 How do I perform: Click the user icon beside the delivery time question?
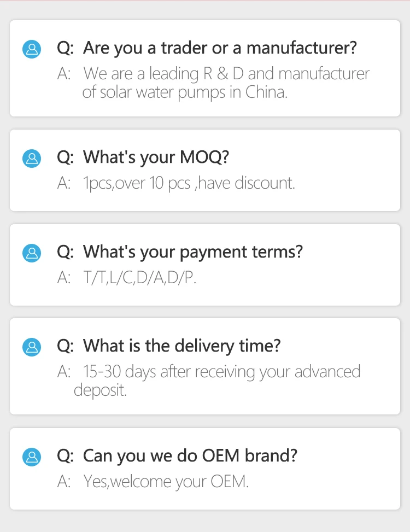(32, 347)
